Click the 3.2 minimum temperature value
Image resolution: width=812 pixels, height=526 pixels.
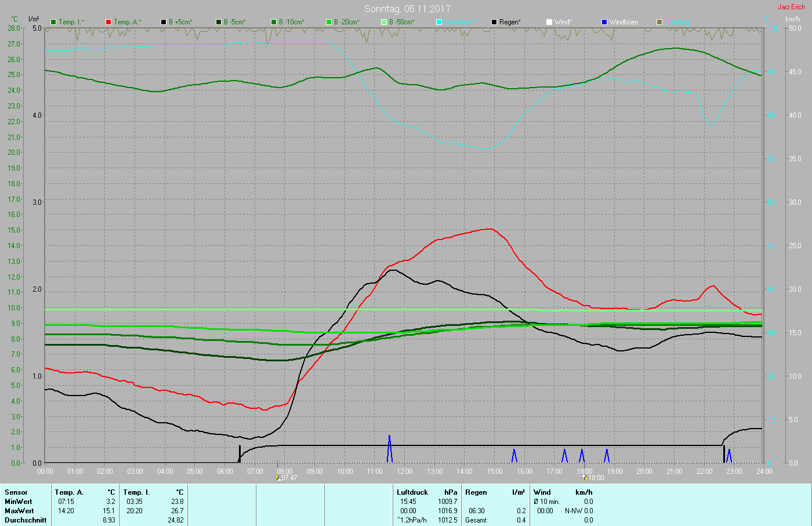coord(110,502)
